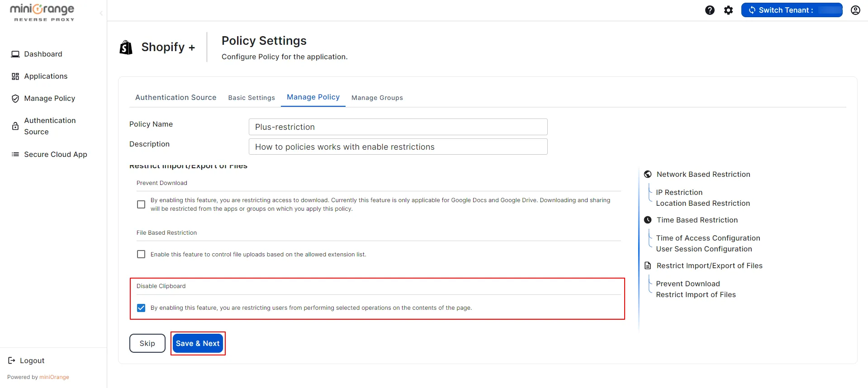
Task: Switch to the Authentication Source tab
Action: [x=176, y=97]
